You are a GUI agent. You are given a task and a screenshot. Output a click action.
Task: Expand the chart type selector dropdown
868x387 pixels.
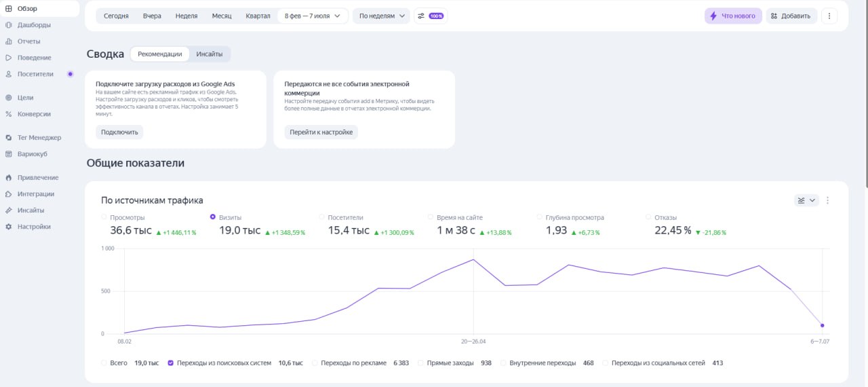pyautogui.click(x=807, y=200)
